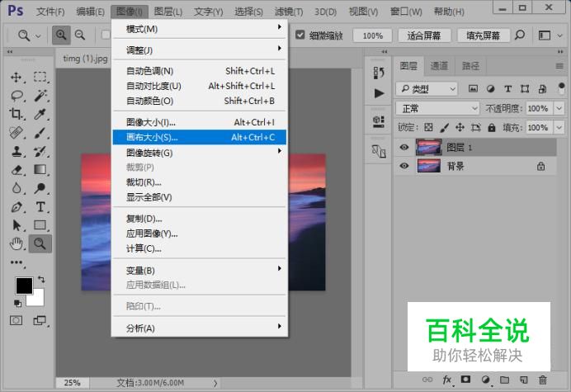Select the History Brush tool
This screenshot has height=392, width=571.
[40, 151]
